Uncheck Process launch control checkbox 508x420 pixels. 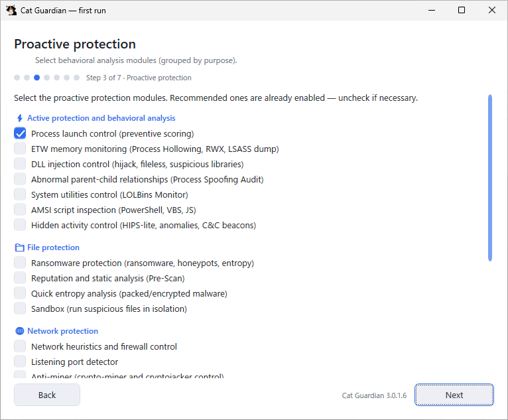coord(20,133)
